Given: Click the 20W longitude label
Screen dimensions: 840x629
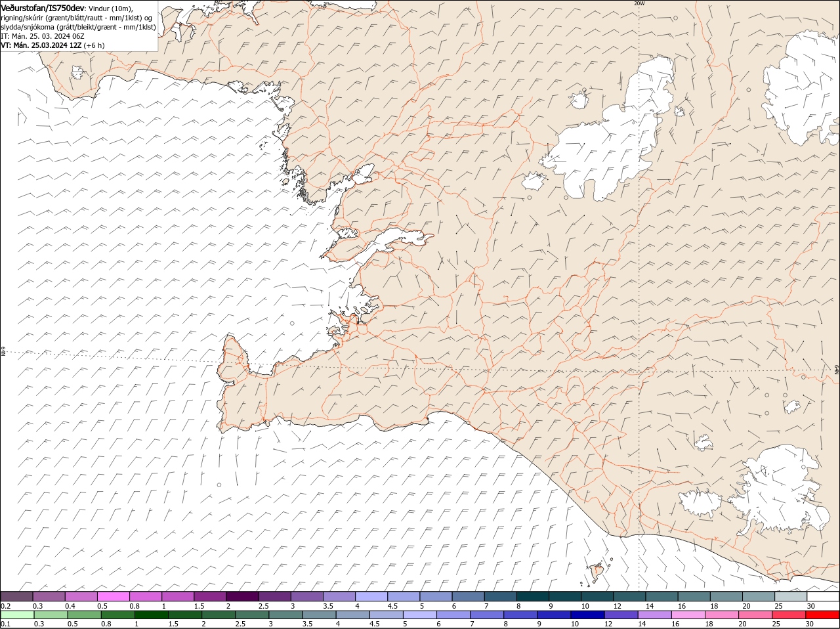Looking at the screenshot, I should click(x=639, y=3).
